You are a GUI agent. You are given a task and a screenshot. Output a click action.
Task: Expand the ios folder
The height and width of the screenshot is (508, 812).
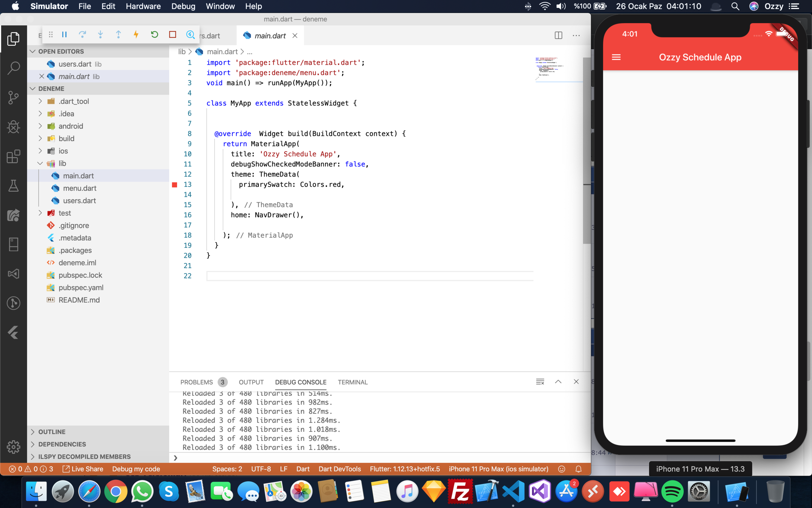tap(40, 151)
